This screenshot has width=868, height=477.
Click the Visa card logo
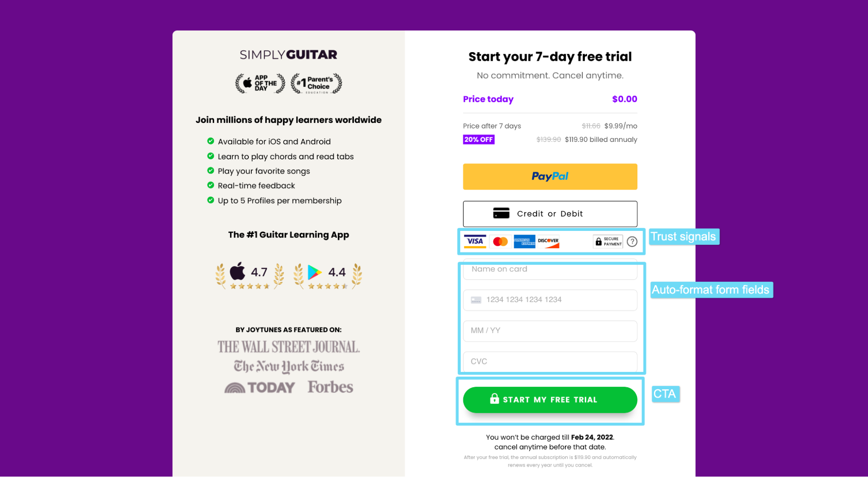pyautogui.click(x=475, y=241)
